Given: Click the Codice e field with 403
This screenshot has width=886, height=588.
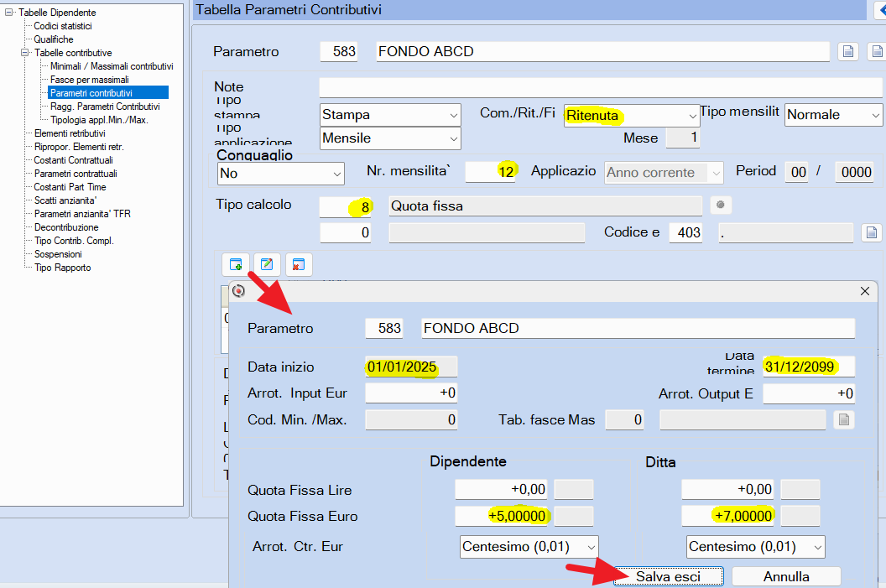Looking at the screenshot, I should pyautogui.click(x=686, y=232).
